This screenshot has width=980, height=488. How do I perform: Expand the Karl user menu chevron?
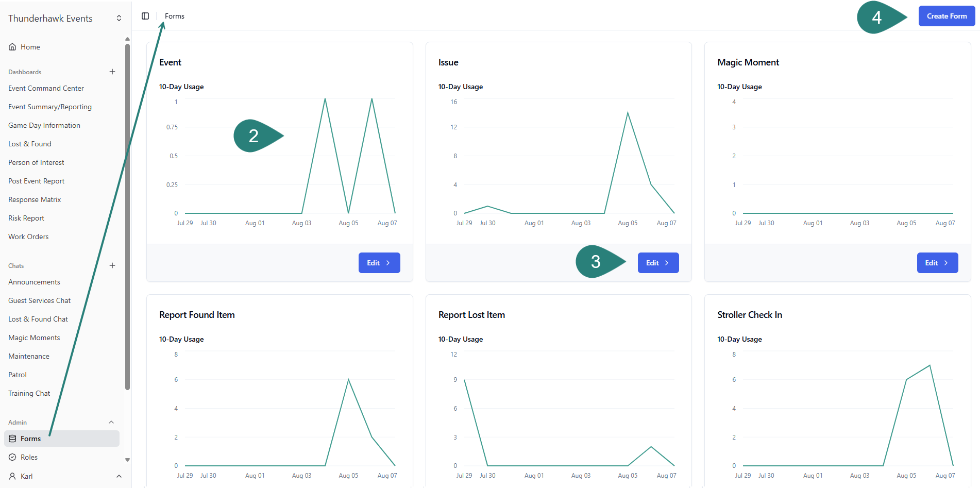[x=119, y=476]
